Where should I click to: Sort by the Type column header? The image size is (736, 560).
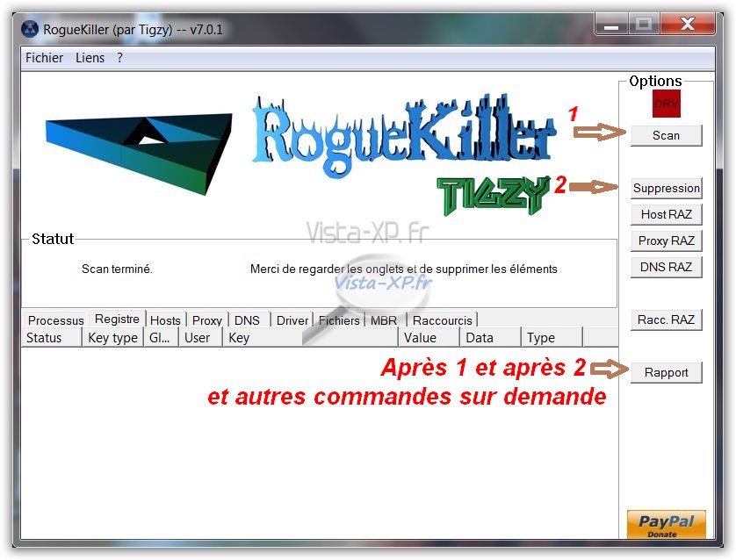[552, 338]
